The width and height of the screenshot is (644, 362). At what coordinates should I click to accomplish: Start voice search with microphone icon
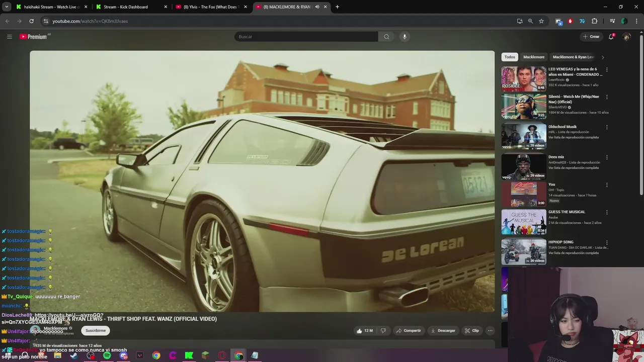[405, 37]
